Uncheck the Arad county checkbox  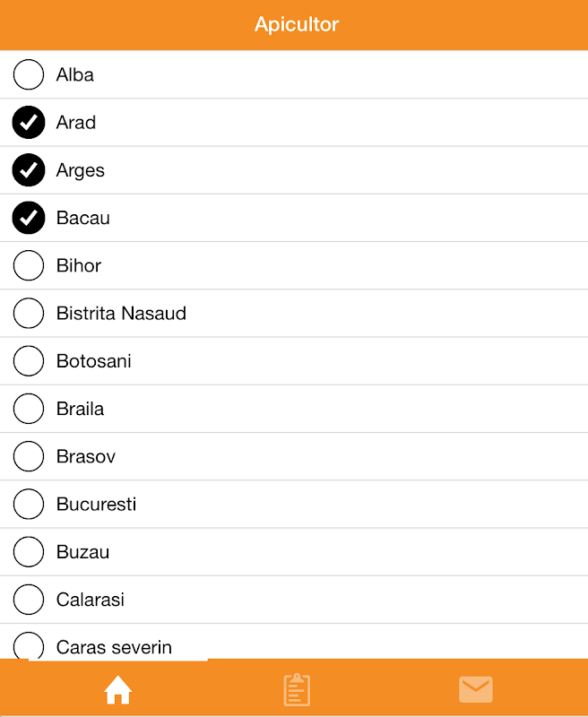pyautogui.click(x=29, y=123)
